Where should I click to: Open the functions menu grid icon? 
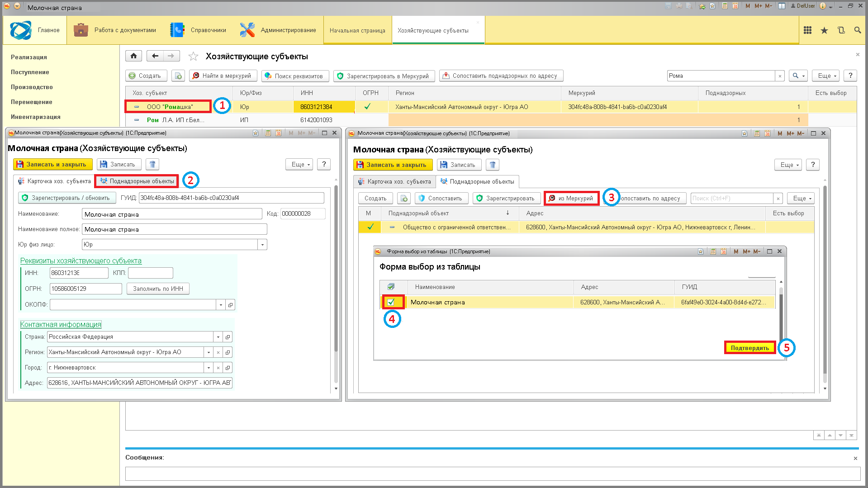pyautogui.click(x=807, y=30)
